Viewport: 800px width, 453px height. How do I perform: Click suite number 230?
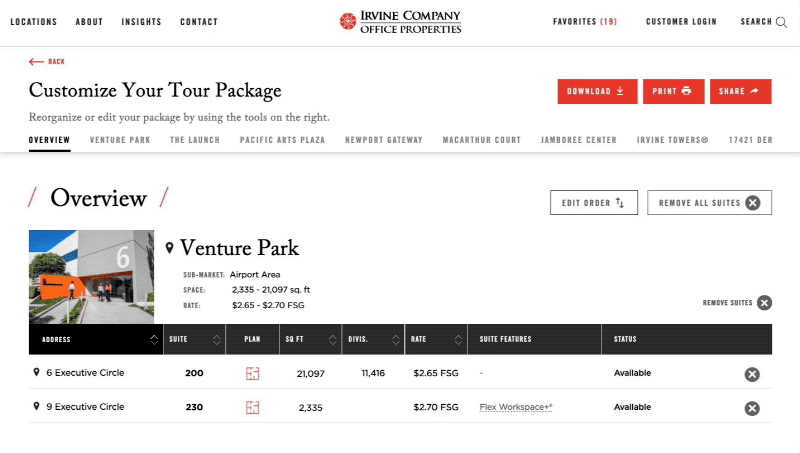click(x=194, y=407)
